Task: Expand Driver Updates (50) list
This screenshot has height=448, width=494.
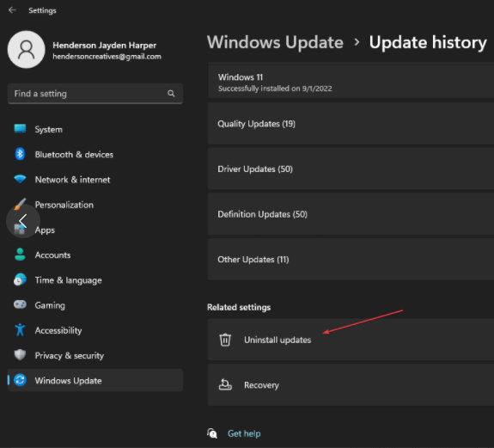Action: pyautogui.click(x=351, y=169)
